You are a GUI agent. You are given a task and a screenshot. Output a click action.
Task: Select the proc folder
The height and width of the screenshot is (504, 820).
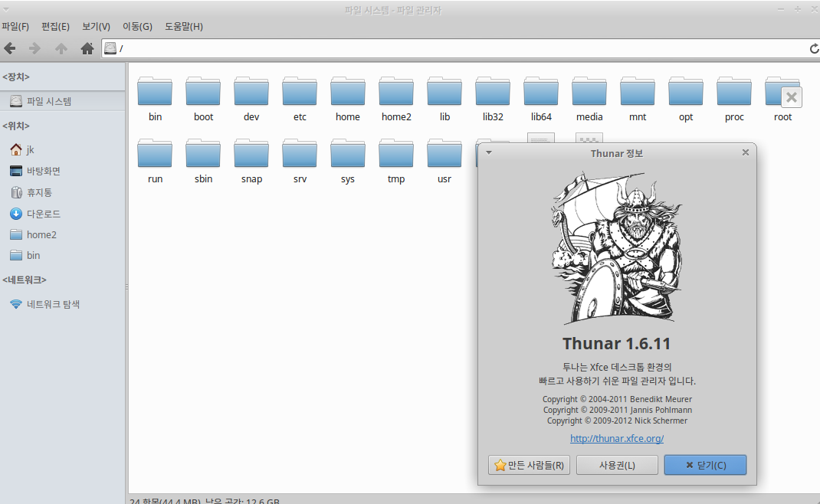click(734, 100)
